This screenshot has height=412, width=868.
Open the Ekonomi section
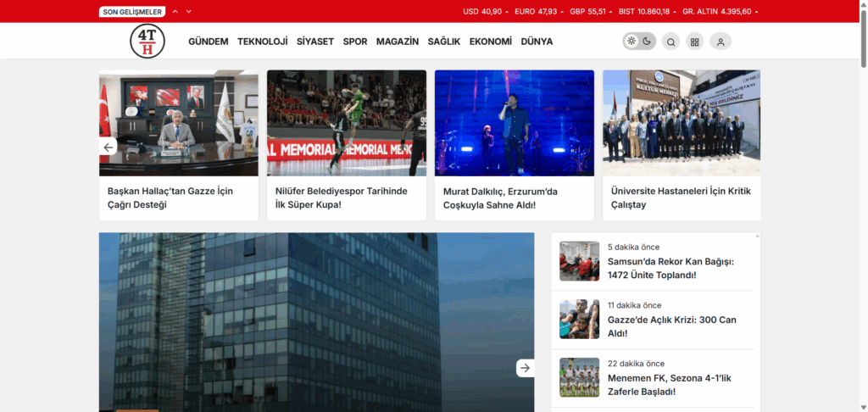coord(491,42)
